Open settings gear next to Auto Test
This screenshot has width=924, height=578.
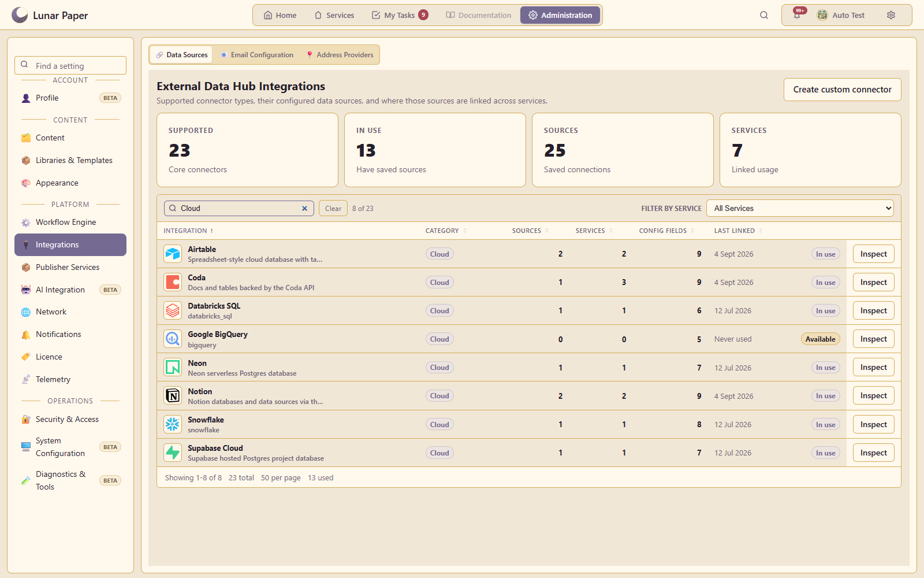[891, 15]
